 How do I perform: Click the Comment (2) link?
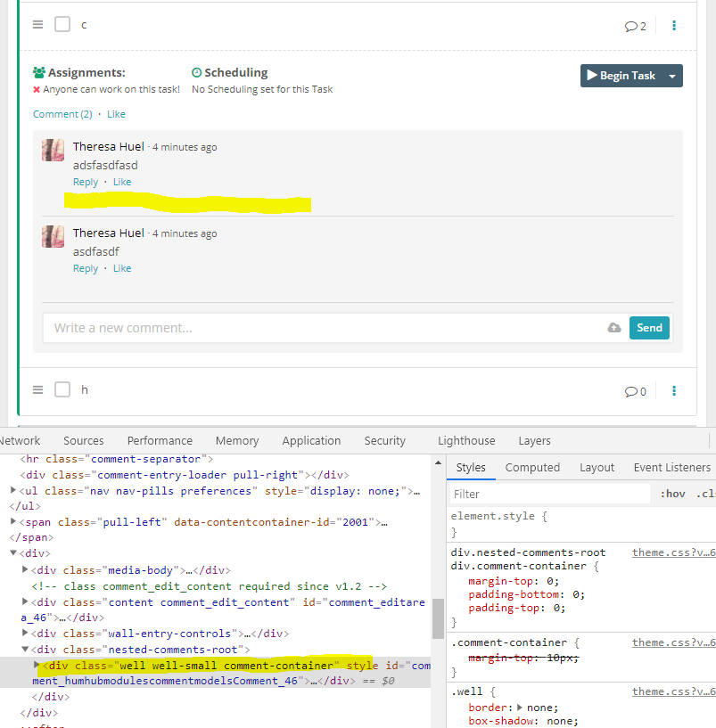(62, 114)
